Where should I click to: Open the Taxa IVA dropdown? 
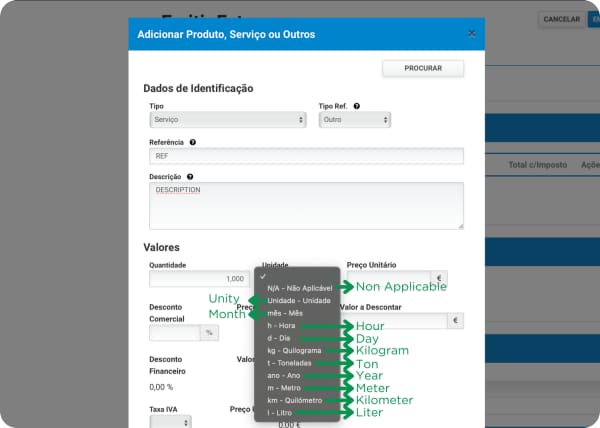[x=170, y=422]
